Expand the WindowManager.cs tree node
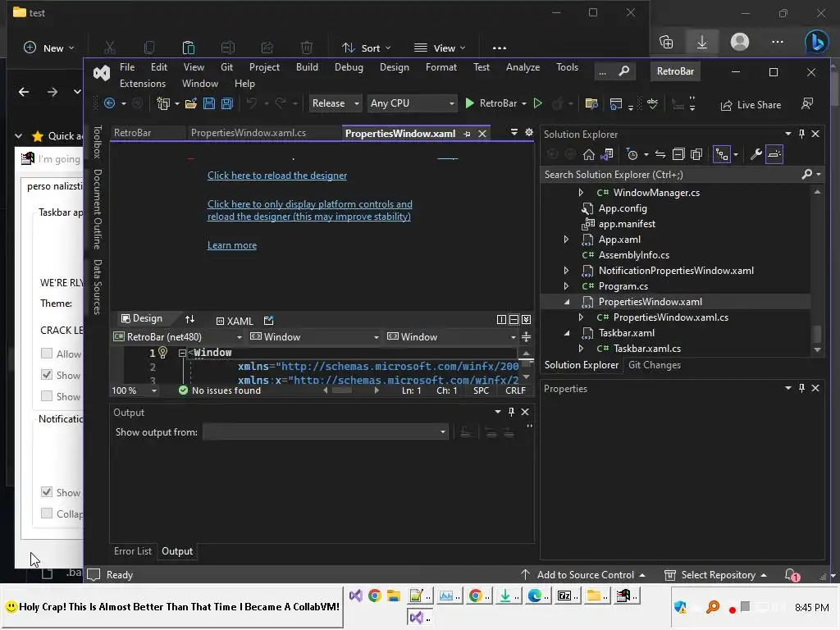840x630 pixels. tap(581, 192)
